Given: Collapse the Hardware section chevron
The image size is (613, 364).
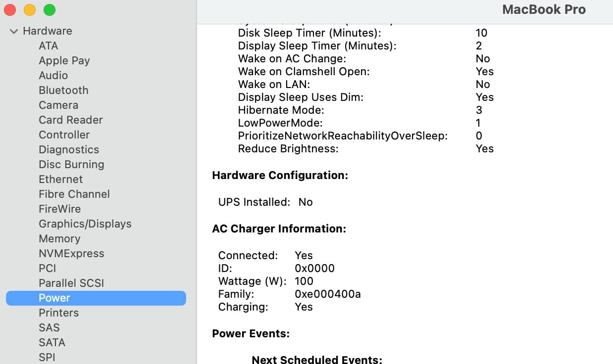Looking at the screenshot, I should click(13, 31).
